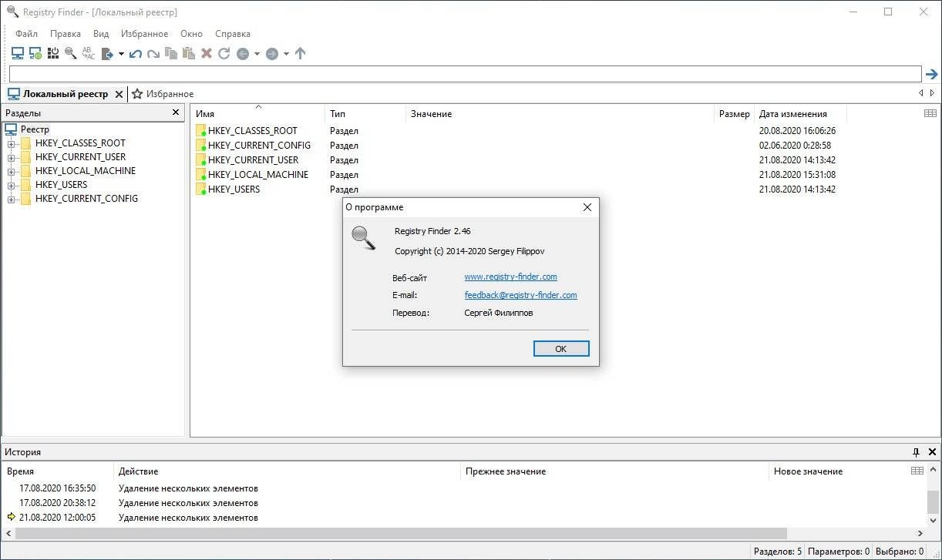
Task: Select the Реестр root node
Action: click(35, 129)
